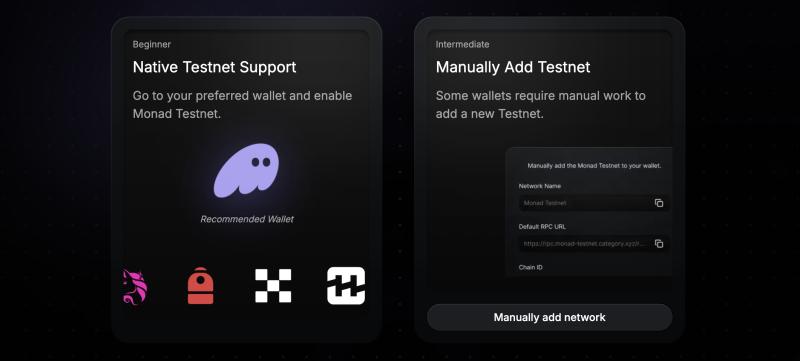
Task: Select the Native Testnet Support heading
Action: coord(214,67)
